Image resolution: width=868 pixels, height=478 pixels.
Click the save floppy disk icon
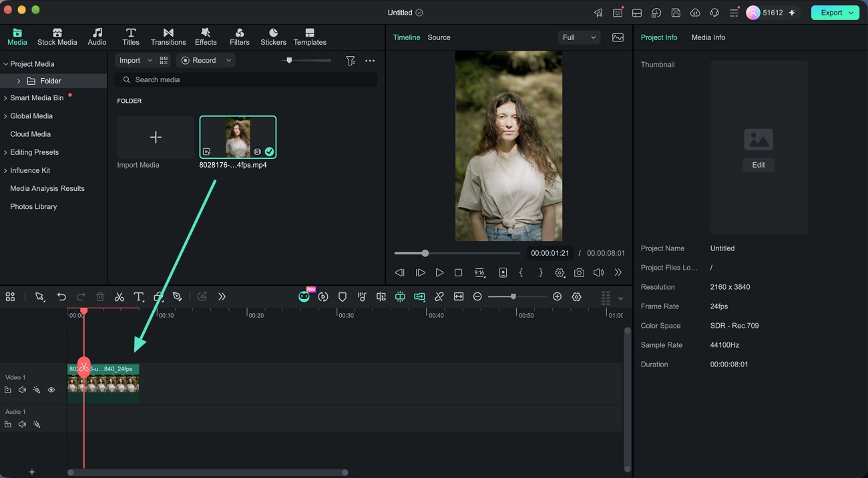(676, 13)
